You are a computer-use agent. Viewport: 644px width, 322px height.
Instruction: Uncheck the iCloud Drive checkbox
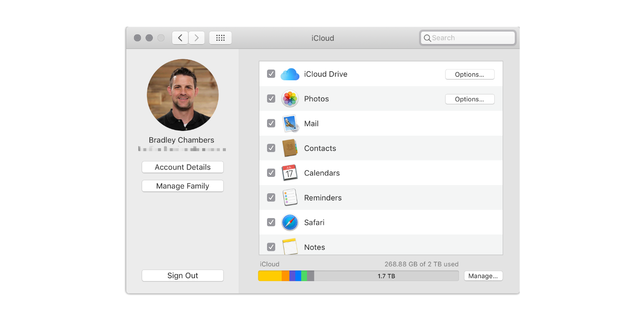tap(271, 74)
